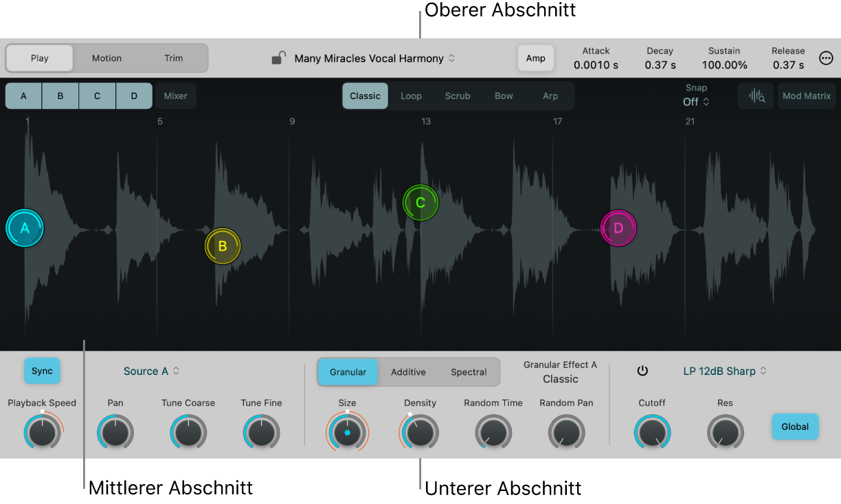This screenshot has height=504, width=841.
Task: Open the sample waveform zoom editor icon
Action: 756,96
